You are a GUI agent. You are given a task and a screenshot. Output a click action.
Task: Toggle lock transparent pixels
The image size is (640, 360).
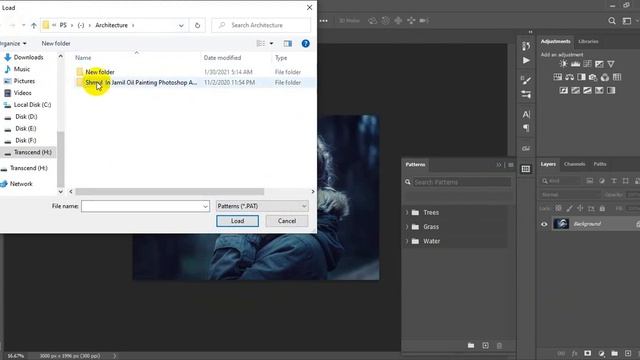[x=558, y=208]
